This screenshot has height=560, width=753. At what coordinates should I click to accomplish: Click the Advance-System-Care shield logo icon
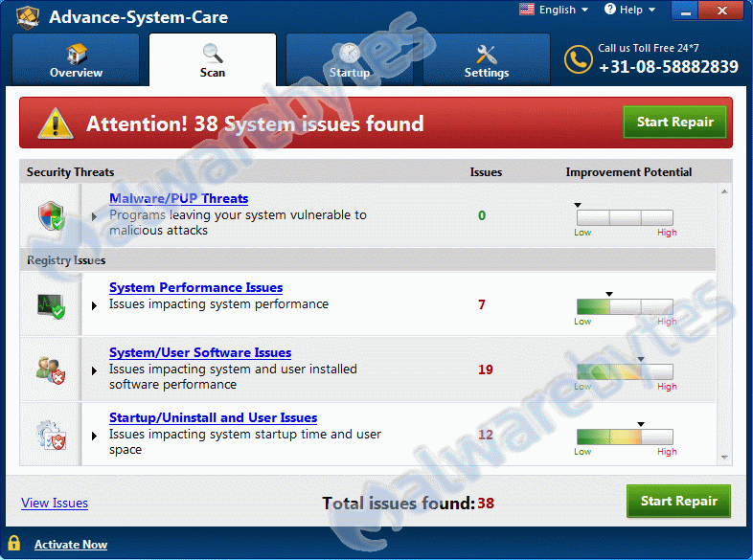tap(28, 18)
